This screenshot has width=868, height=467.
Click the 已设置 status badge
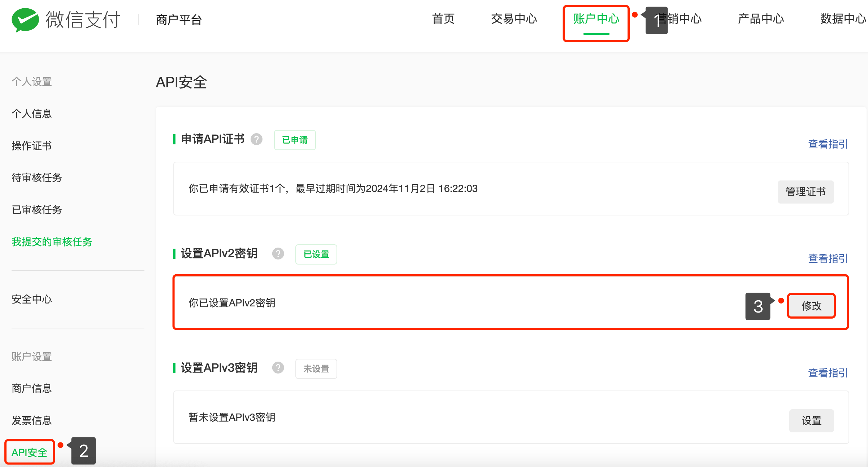tap(316, 254)
